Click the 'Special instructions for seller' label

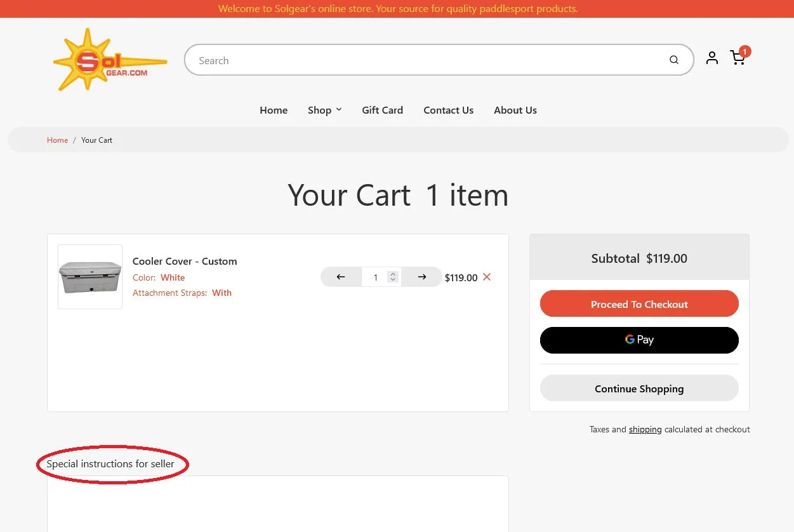click(x=110, y=464)
